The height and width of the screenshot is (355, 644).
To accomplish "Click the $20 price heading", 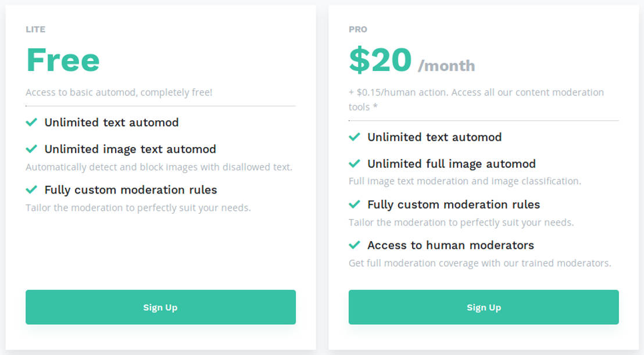I will pos(380,60).
